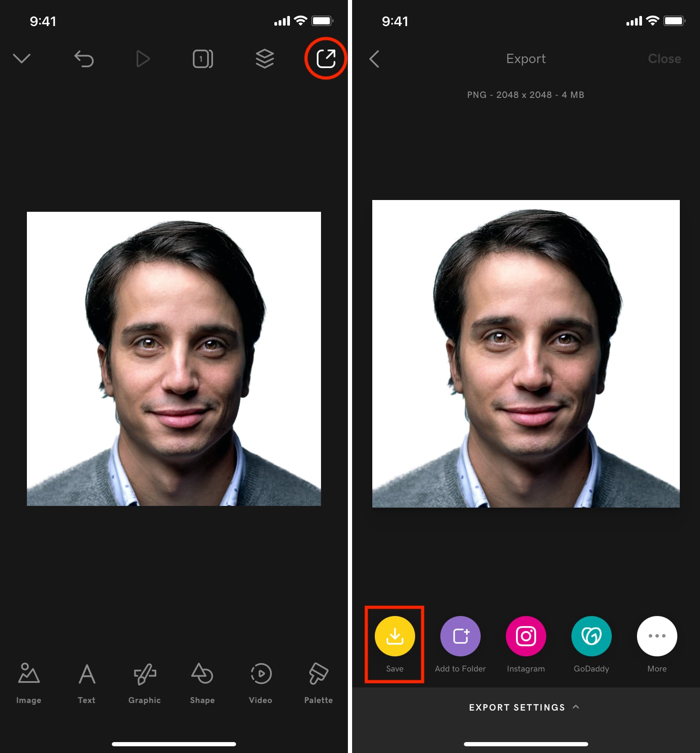The height and width of the screenshot is (753, 700).
Task: Tap the export preview image
Action: (526, 354)
